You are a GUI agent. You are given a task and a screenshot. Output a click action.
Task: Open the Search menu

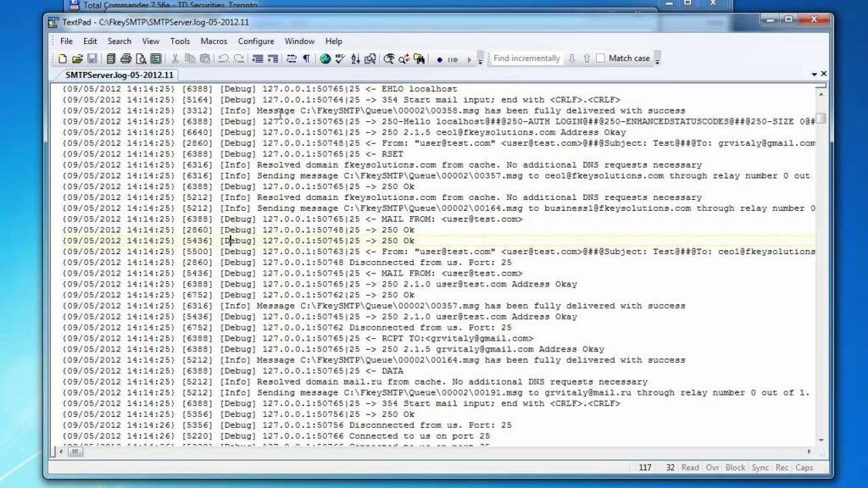(x=119, y=41)
